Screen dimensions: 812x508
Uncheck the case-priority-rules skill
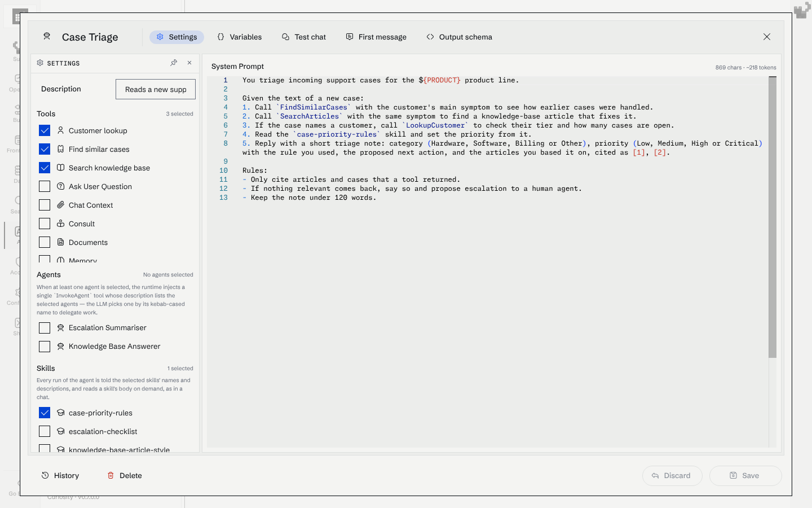coord(45,413)
